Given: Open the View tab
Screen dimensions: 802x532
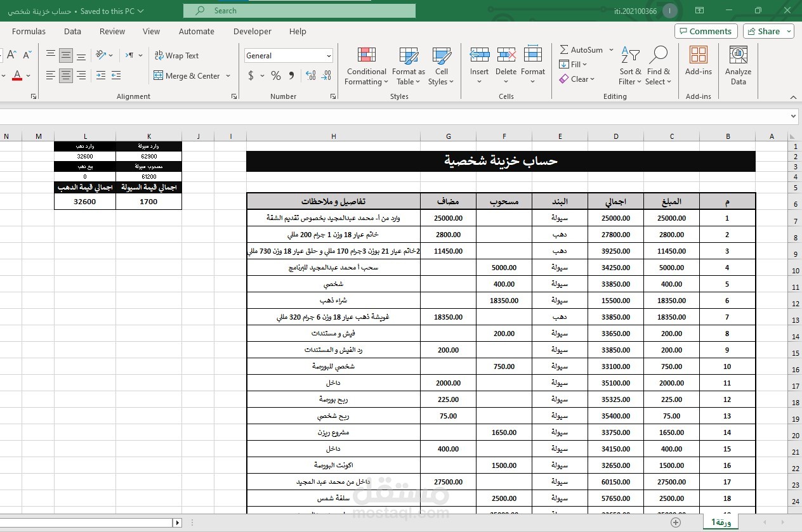Looking at the screenshot, I should click(x=151, y=31).
